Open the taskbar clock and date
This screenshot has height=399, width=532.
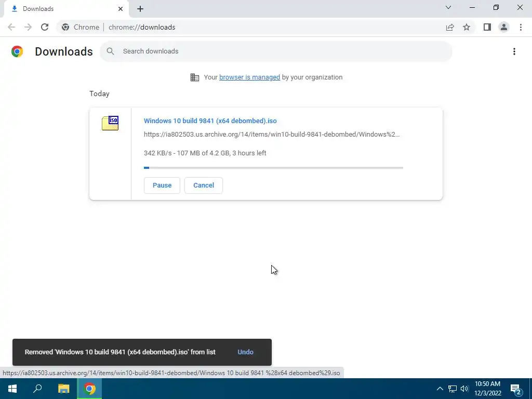point(488,389)
